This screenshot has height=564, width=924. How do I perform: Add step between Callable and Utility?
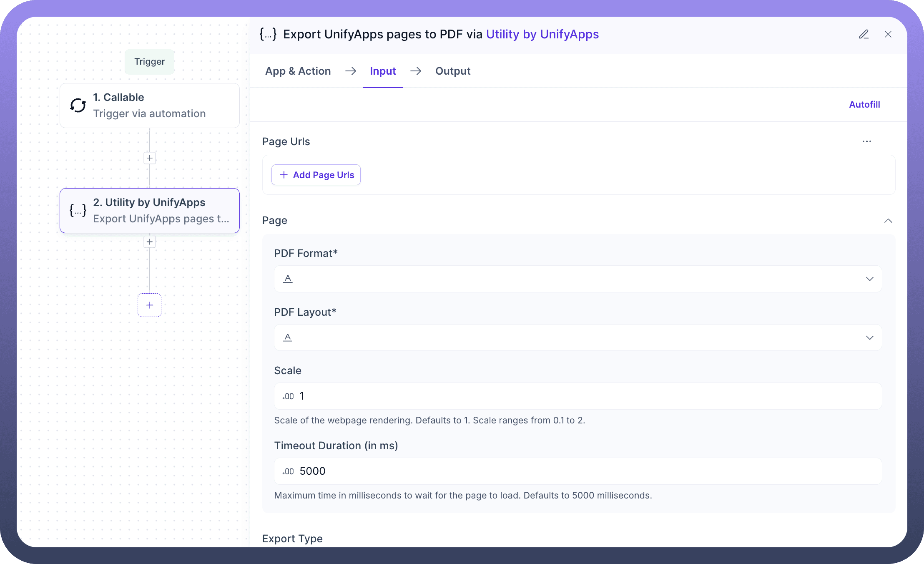tap(150, 158)
